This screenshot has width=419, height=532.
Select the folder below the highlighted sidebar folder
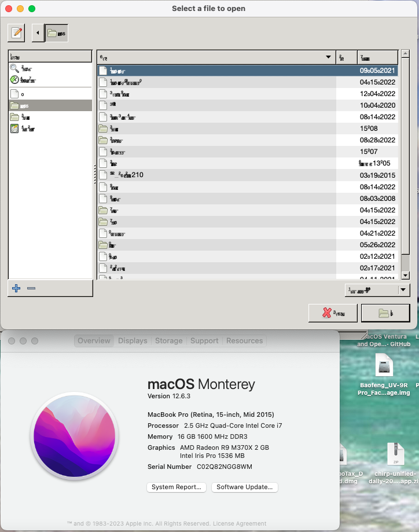point(50,117)
